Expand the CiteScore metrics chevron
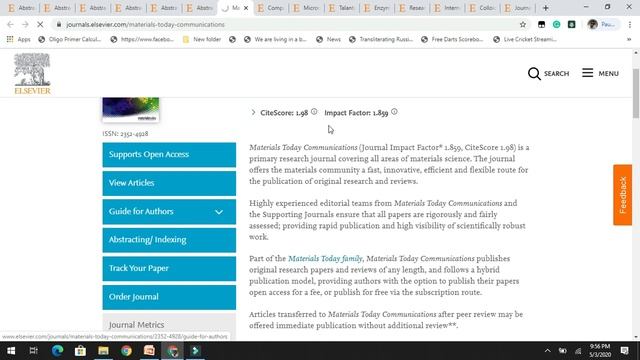 tap(253, 112)
